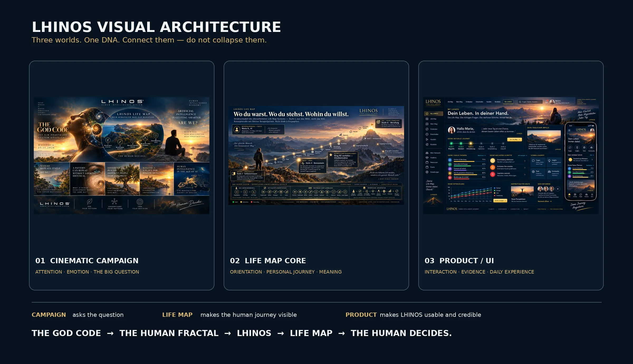Follow the Netzwerk öffnen link
This screenshot has width=633, height=364.
544,201
